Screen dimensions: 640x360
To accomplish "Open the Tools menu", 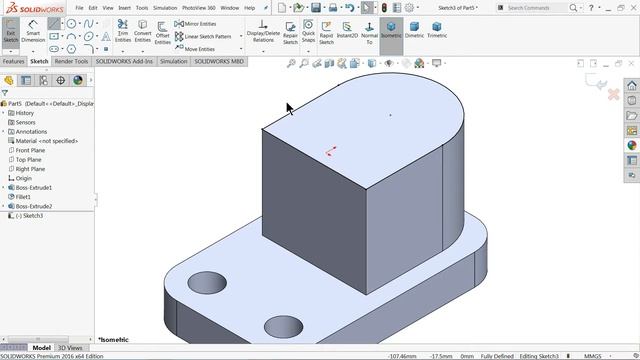I will pos(142,8).
